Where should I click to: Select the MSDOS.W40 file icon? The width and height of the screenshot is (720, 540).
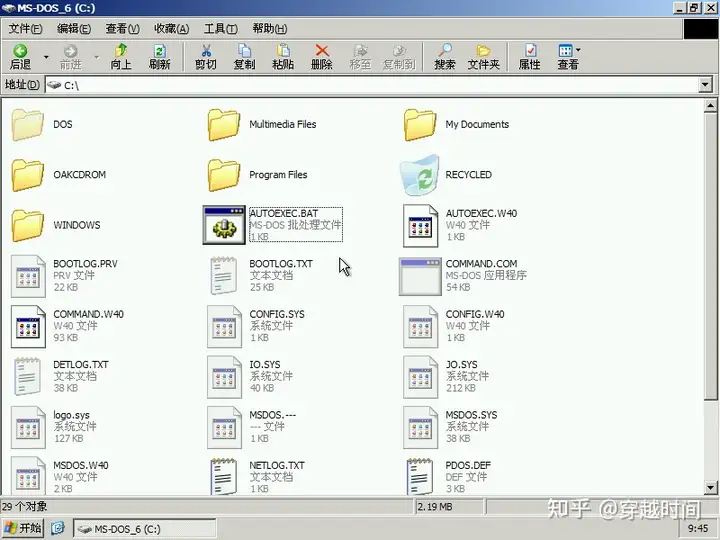28,476
